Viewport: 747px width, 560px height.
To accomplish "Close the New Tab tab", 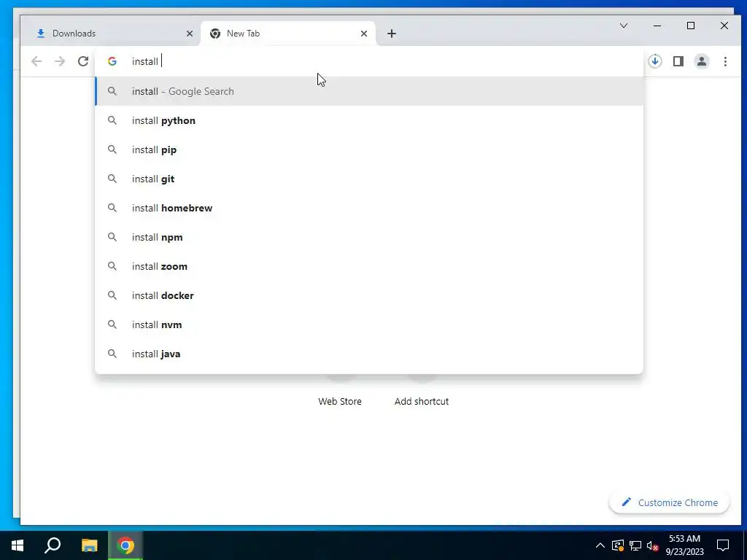I will click(364, 34).
